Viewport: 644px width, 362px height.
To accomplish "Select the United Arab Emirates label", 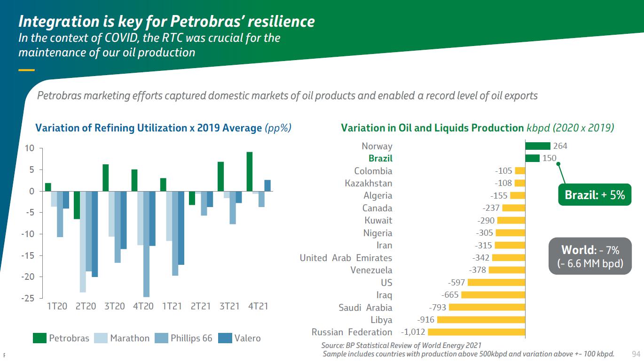I will tap(346, 258).
